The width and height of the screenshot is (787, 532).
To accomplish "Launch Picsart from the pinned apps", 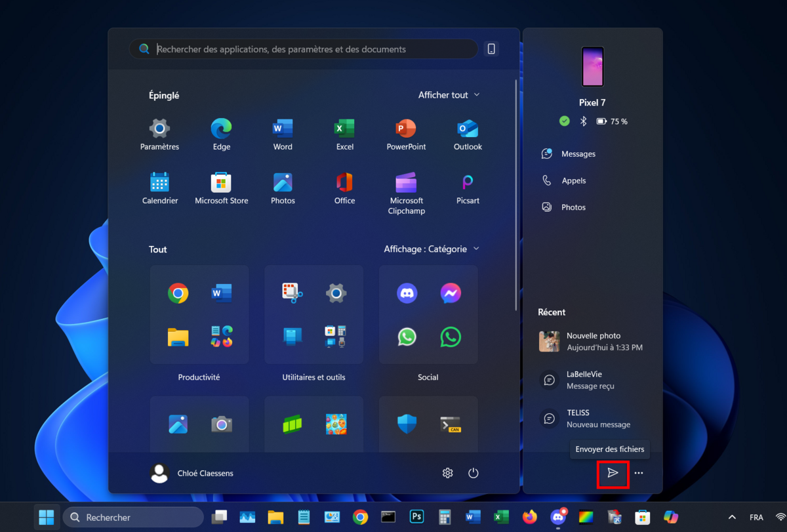I will pyautogui.click(x=468, y=188).
